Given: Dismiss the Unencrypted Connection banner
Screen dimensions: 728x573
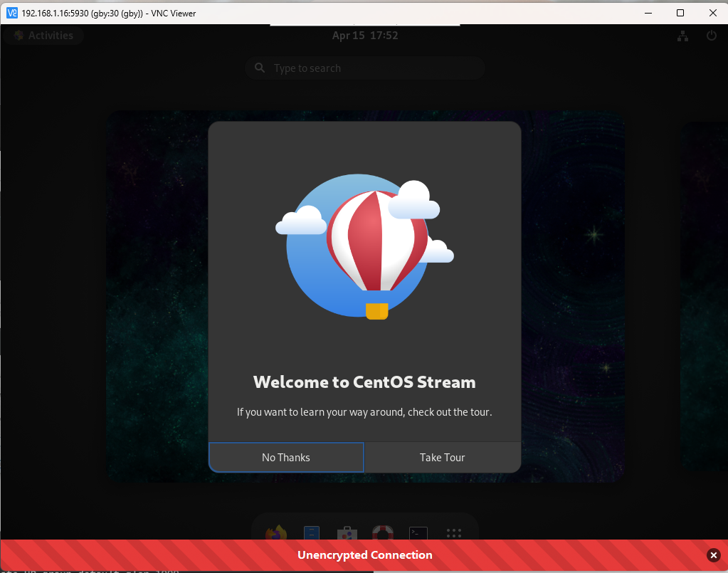Looking at the screenshot, I should click(x=713, y=555).
